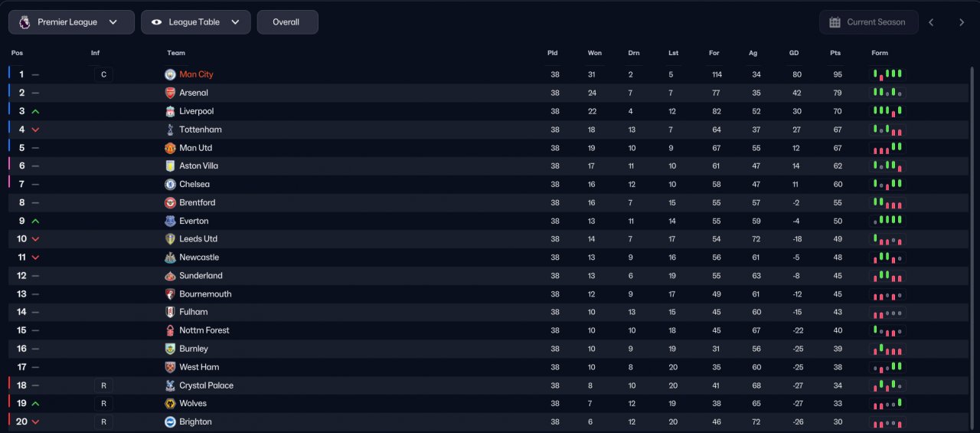This screenshot has height=433, width=980.
Task: Click the calendar icon beside Current Season
Action: (x=835, y=22)
